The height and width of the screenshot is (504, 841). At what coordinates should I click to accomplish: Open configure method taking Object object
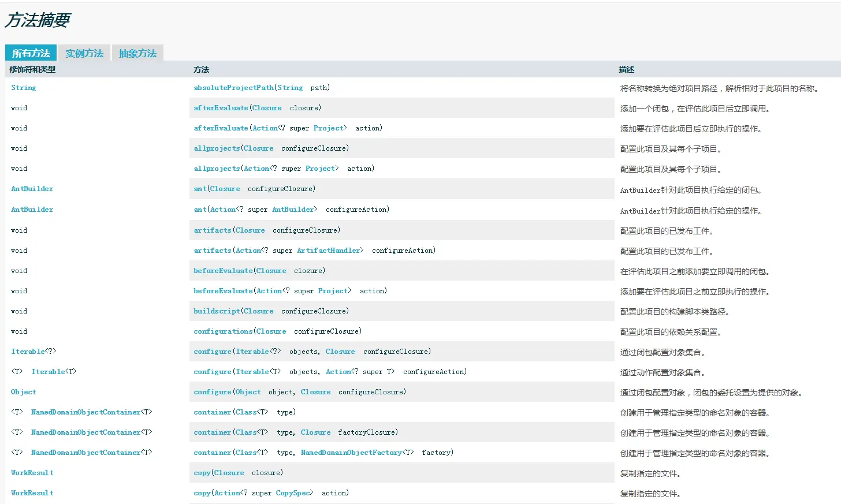click(212, 392)
